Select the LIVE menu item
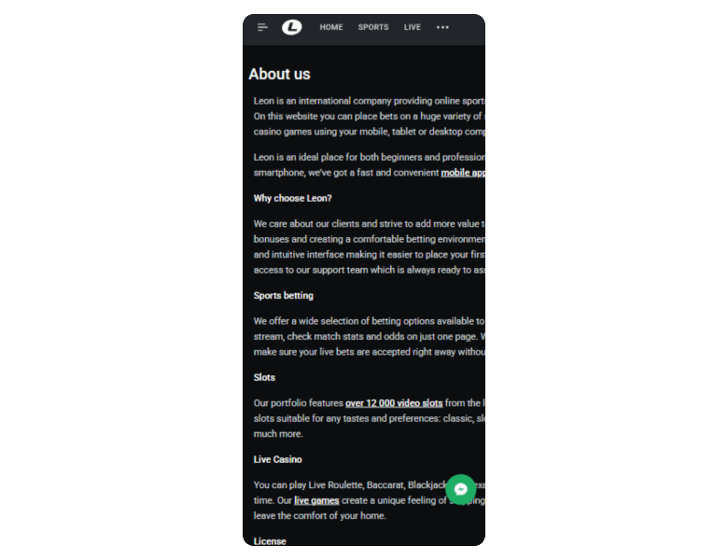The width and height of the screenshot is (728, 560). click(x=413, y=28)
